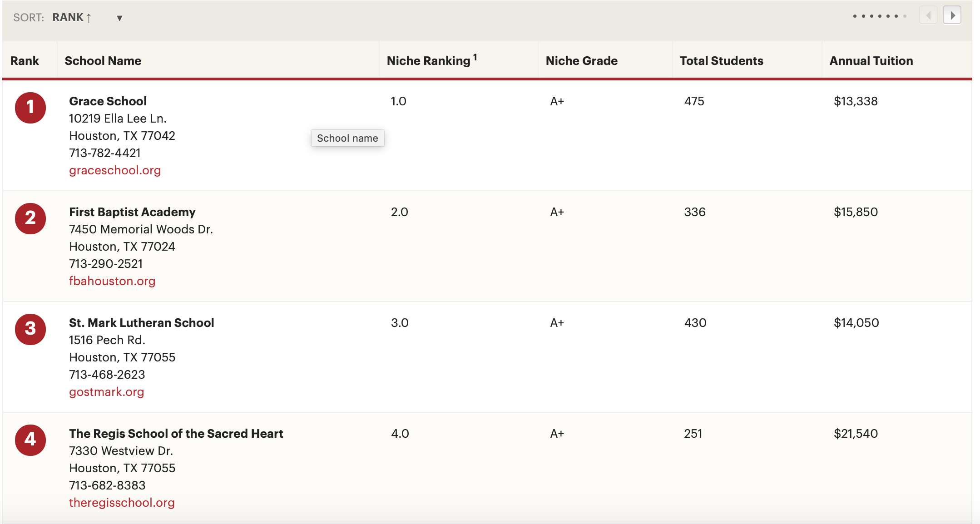This screenshot has height=524, width=980.
Task: Click the First Baptist Academy name
Action: click(132, 212)
